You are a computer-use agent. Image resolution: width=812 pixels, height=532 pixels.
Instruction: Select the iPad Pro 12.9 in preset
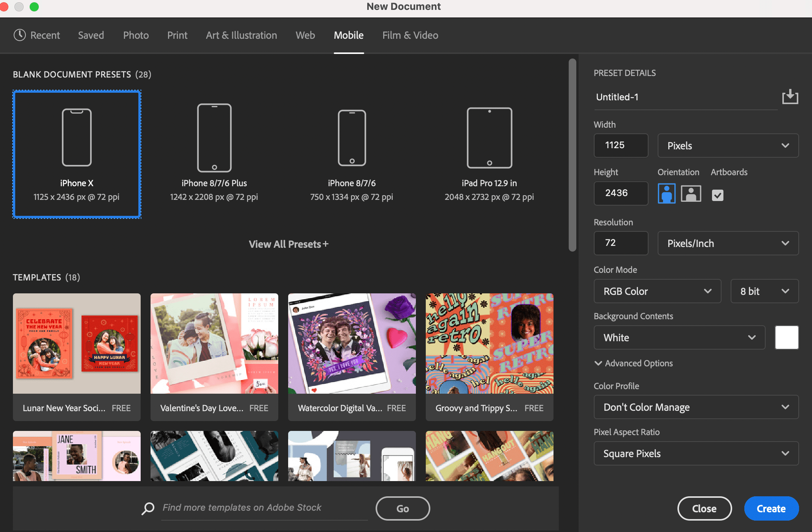pyautogui.click(x=489, y=150)
